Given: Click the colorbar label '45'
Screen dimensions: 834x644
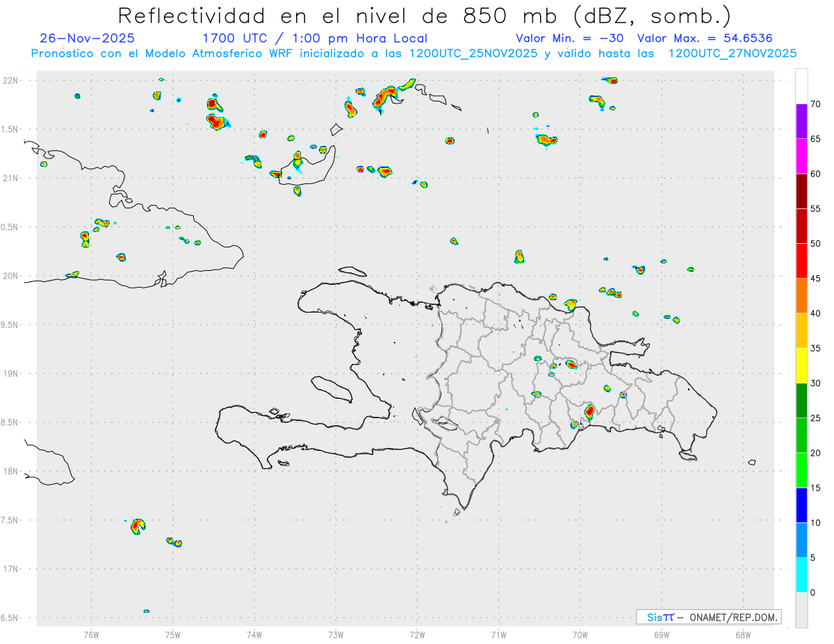Looking at the screenshot, I should pyautogui.click(x=815, y=279).
